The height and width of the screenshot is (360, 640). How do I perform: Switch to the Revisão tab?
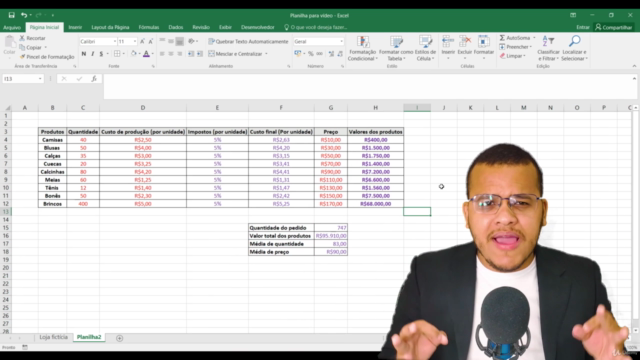201,27
